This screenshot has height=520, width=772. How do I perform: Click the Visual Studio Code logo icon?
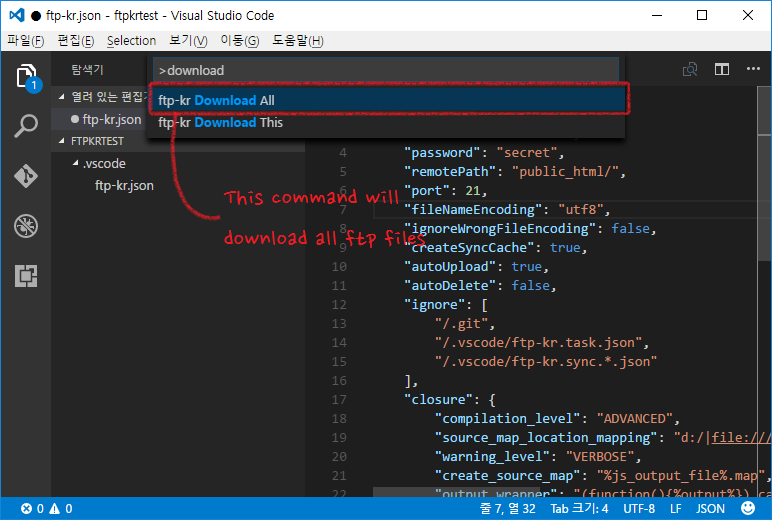click(x=17, y=15)
